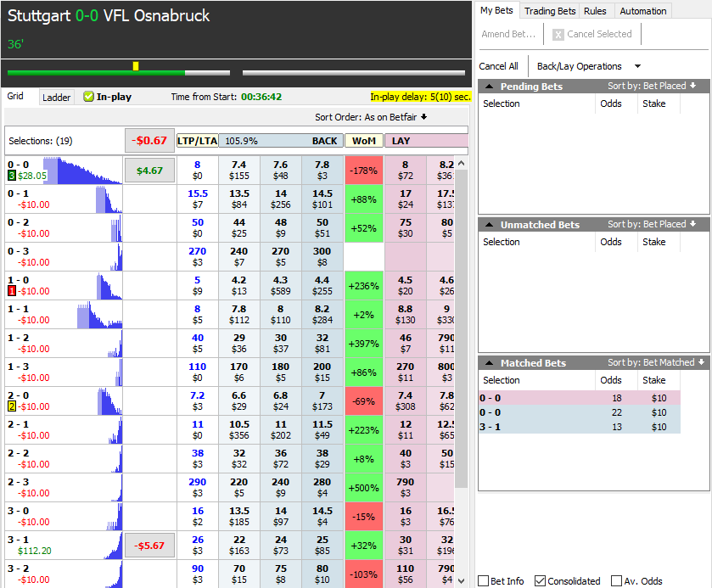Open Unmatched Bets sort by Bet Placed

[652, 224]
